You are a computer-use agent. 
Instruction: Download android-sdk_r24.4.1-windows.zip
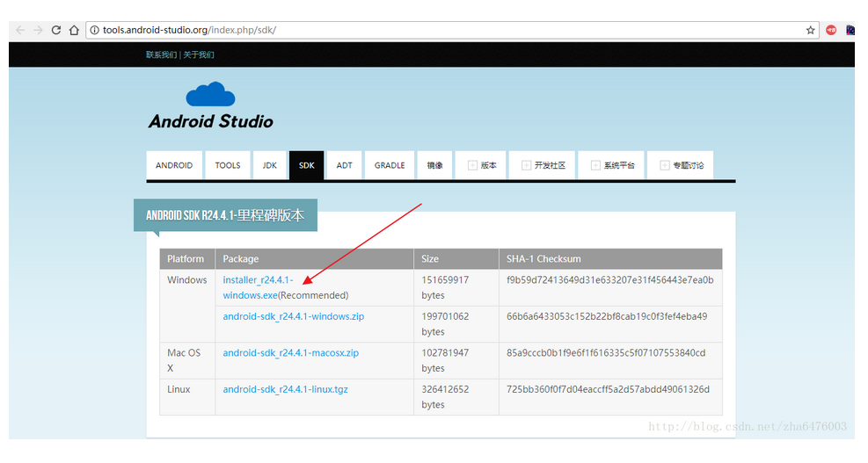coord(294,316)
